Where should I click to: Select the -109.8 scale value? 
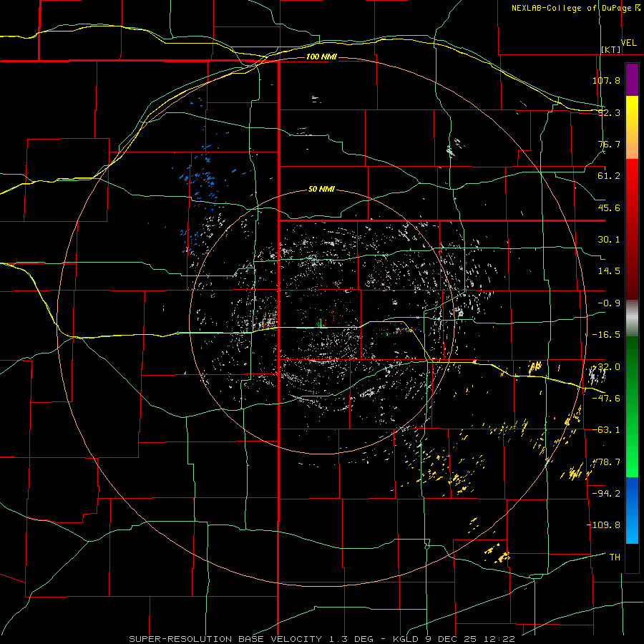[603, 525]
